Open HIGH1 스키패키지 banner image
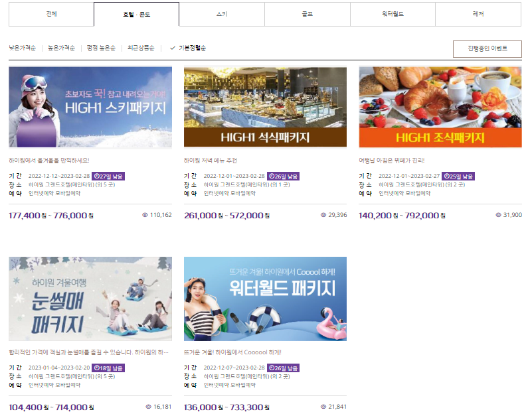Viewport: 526px width, 420px height. coord(90,107)
